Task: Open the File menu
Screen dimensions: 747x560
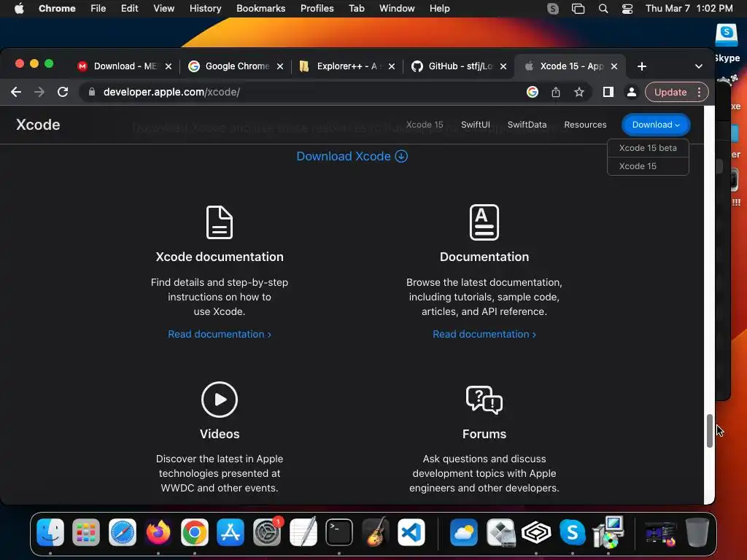Action: [x=98, y=9]
